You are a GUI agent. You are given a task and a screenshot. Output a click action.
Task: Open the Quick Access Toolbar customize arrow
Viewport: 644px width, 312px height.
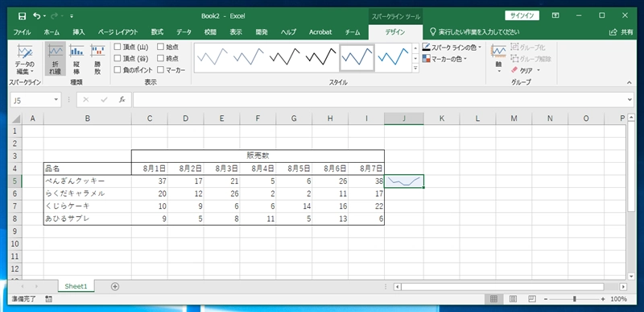pos(72,16)
